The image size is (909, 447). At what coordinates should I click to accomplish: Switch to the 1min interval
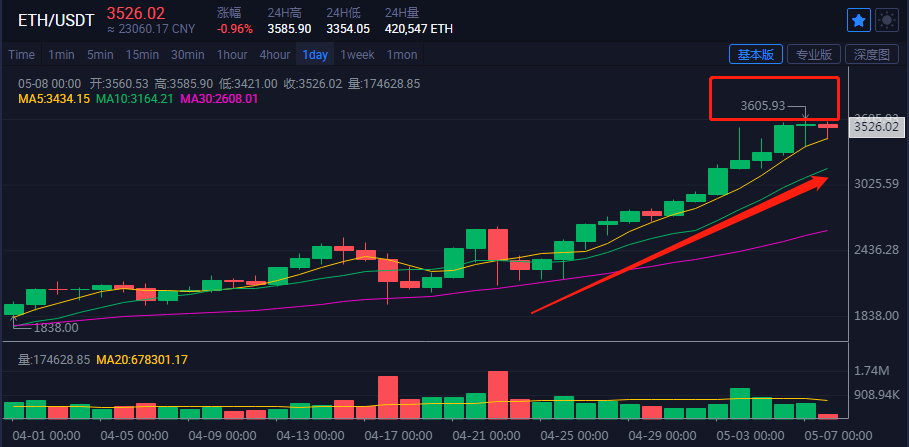pyautogui.click(x=61, y=55)
